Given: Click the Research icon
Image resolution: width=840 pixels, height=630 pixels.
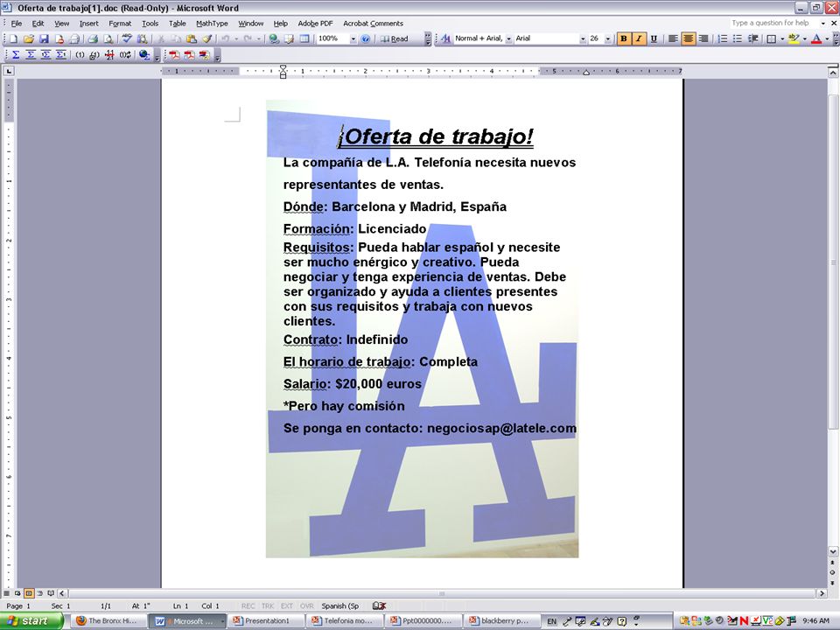Looking at the screenshot, I should [142, 38].
